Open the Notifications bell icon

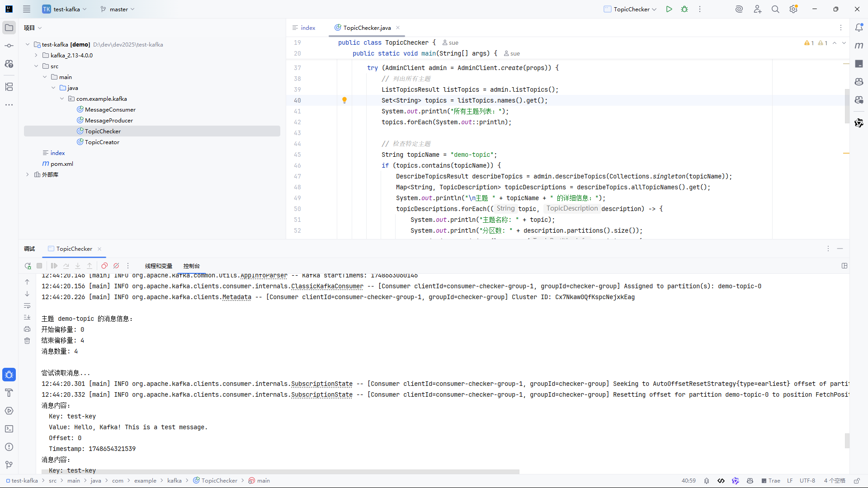(x=859, y=28)
